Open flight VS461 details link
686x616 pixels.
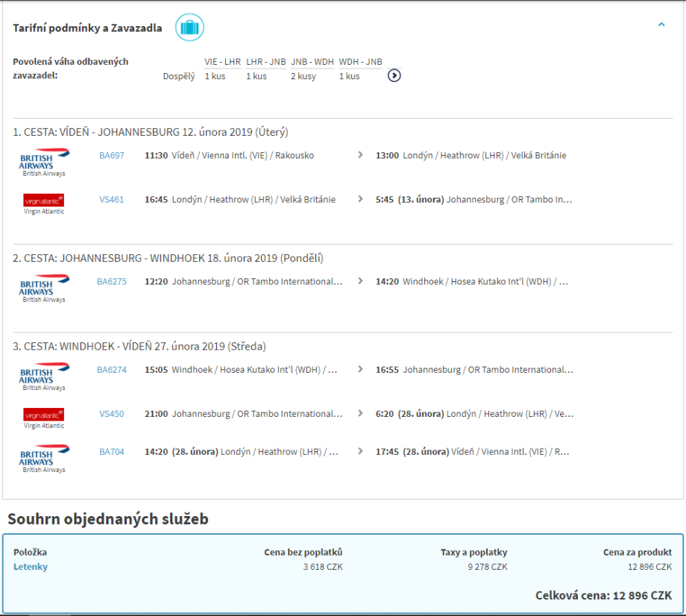tap(112, 200)
